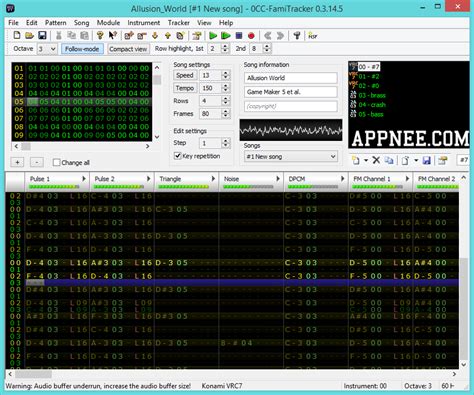This screenshot has height=395, width=474.
Task: Click the Remove frame toolbar icon
Action: tap(142, 35)
